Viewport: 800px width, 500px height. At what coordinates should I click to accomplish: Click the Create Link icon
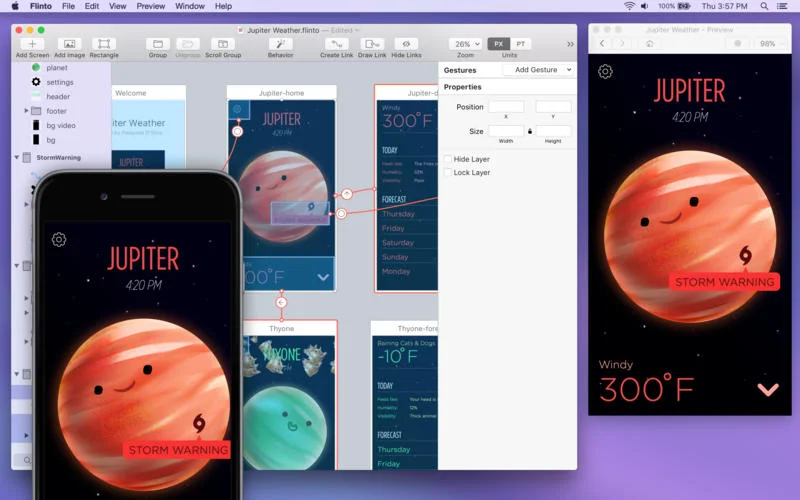point(336,44)
